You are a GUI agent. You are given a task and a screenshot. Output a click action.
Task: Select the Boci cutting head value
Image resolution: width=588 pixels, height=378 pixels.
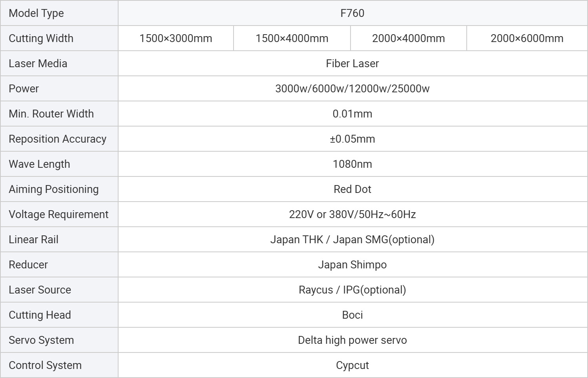point(352,315)
